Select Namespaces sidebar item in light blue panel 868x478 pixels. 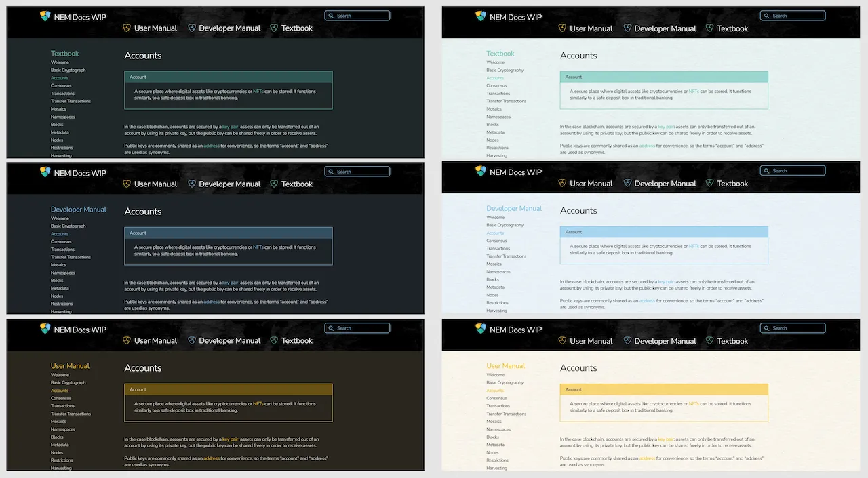coord(498,272)
